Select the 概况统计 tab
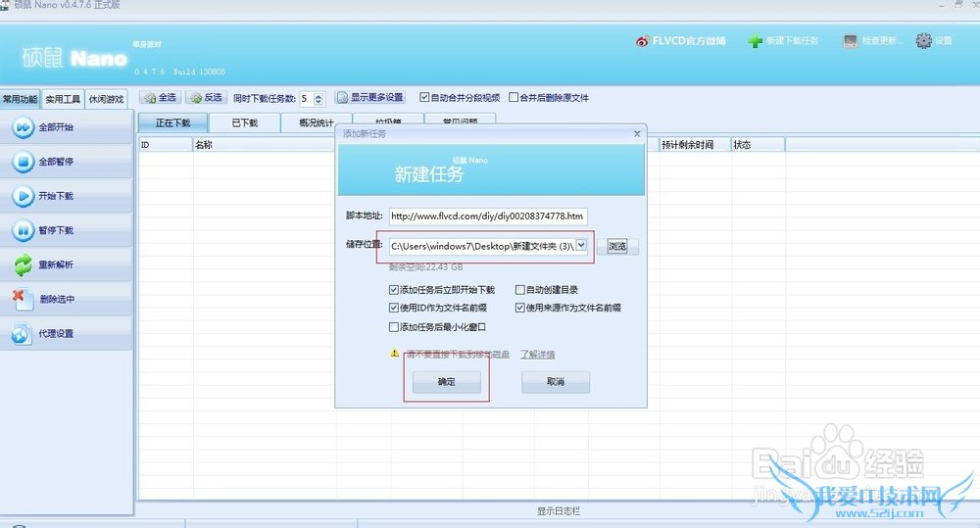The width and height of the screenshot is (980, 528). [x=317, y=123]
